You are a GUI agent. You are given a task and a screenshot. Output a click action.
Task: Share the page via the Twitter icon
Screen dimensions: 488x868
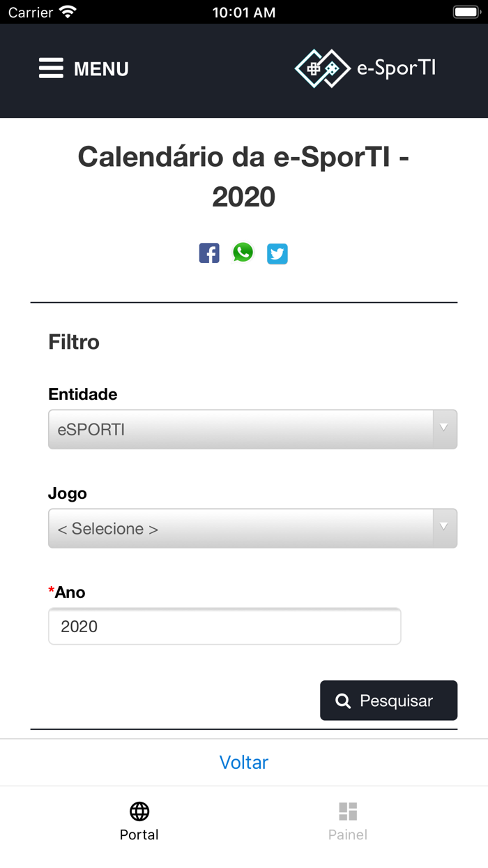[x=277, y=253]
